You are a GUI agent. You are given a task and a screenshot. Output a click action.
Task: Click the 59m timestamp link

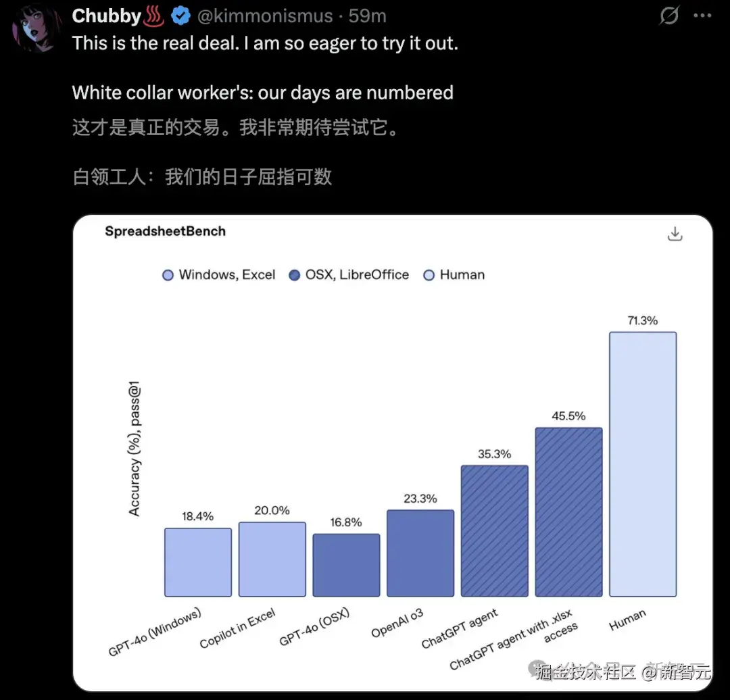click(x=366, y=16)
